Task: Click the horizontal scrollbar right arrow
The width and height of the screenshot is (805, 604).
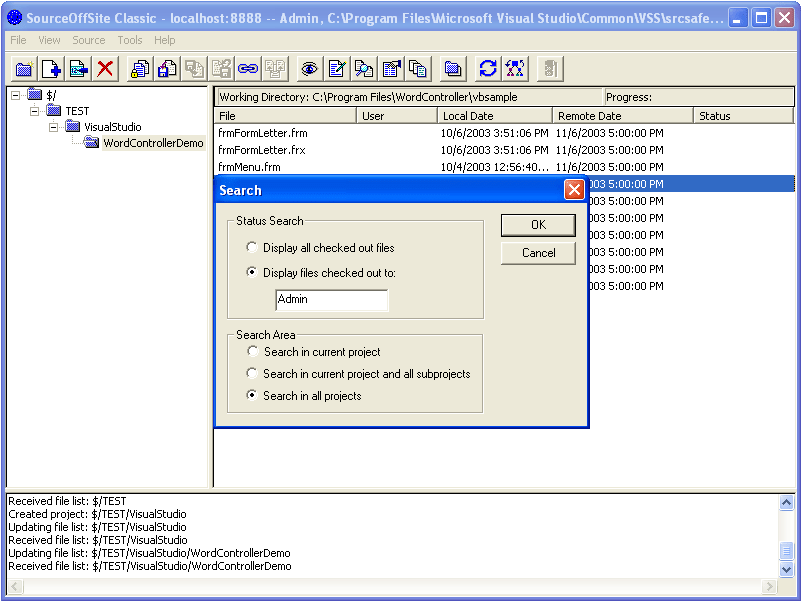Action: [x=769, y=586]
